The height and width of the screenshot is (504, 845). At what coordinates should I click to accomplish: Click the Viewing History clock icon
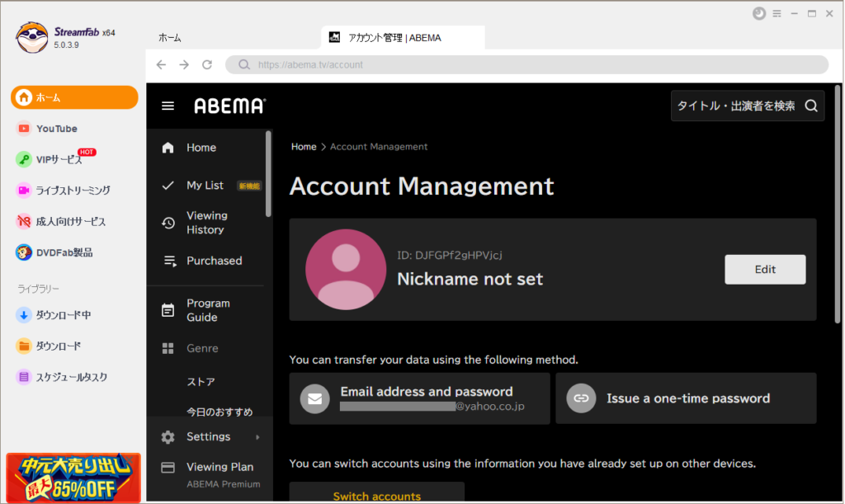168,223
